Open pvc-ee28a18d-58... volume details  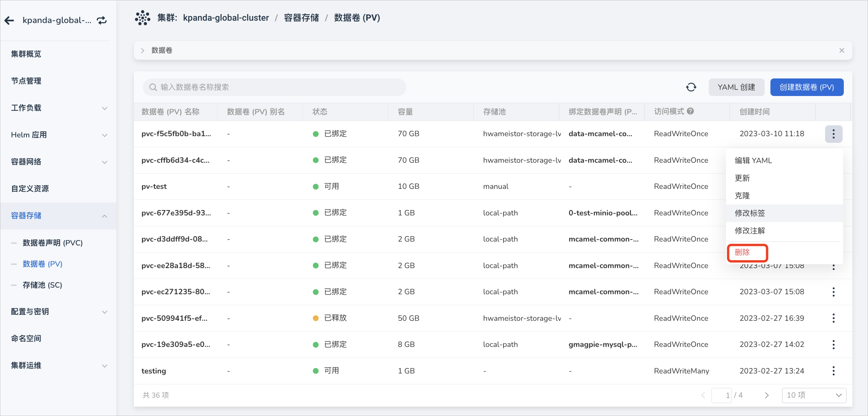(176, 265)
